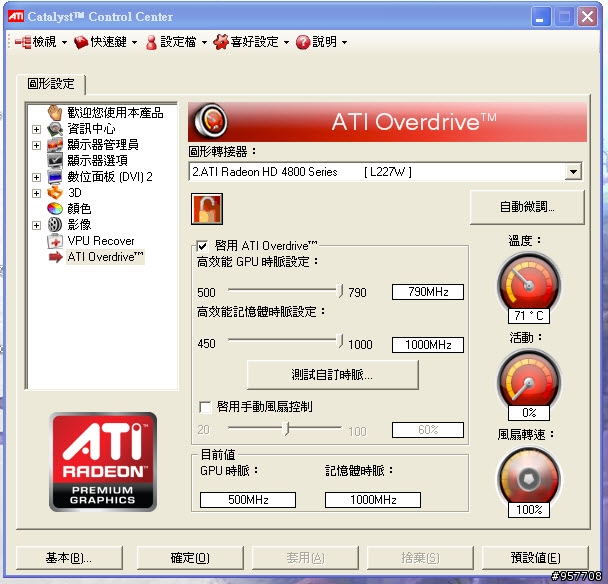This screenshot has height=584, width=608.
Task: Click the 檢視 view toolbar icon
Action: click(23, 42)
